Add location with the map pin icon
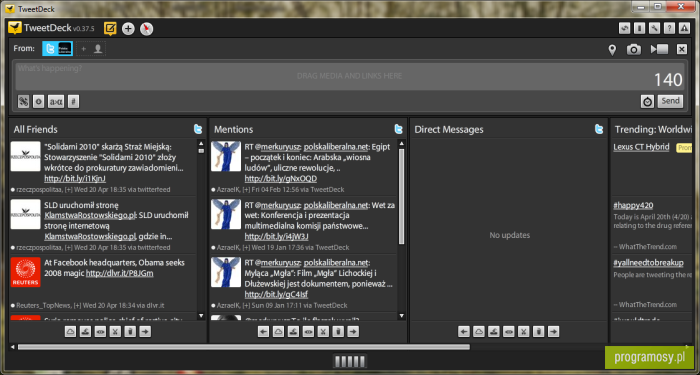700x375 pixels. 612,50
